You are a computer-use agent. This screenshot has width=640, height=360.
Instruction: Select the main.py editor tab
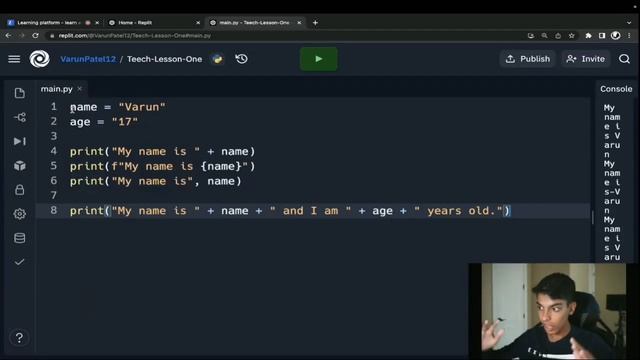point(57,89)
